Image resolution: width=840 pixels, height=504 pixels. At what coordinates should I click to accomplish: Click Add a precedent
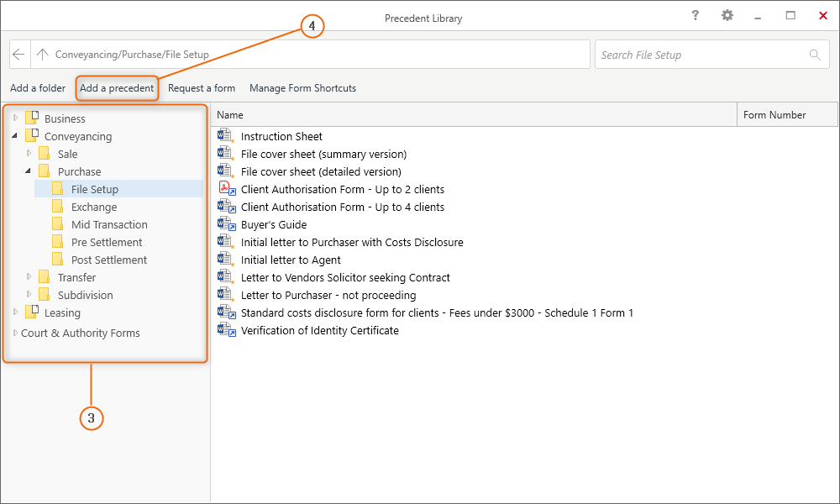click(x=117, y=88)
